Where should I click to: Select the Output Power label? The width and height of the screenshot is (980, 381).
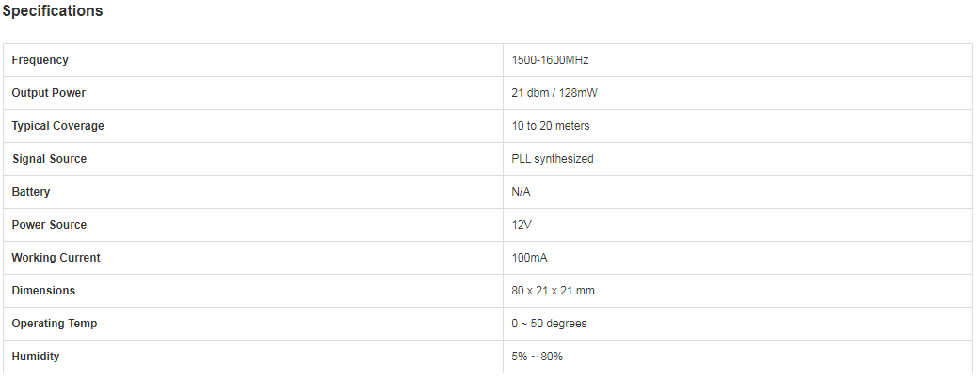point(49,93)
